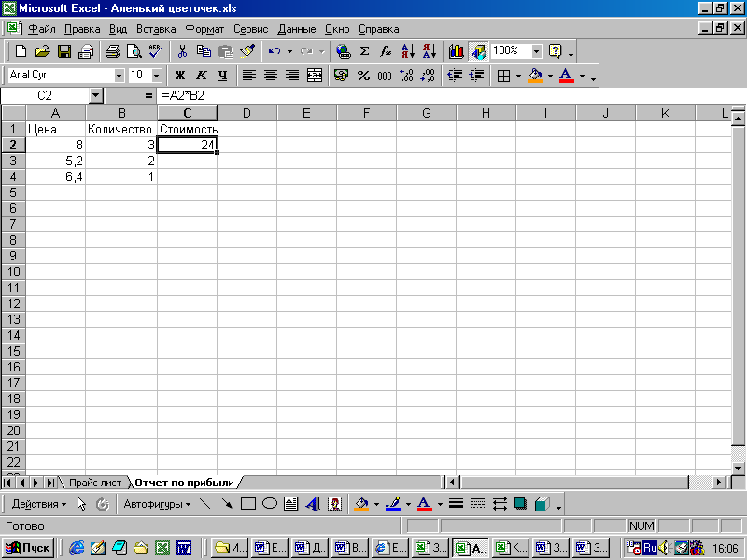
Task: Click column C header
Action: (188, 113)
